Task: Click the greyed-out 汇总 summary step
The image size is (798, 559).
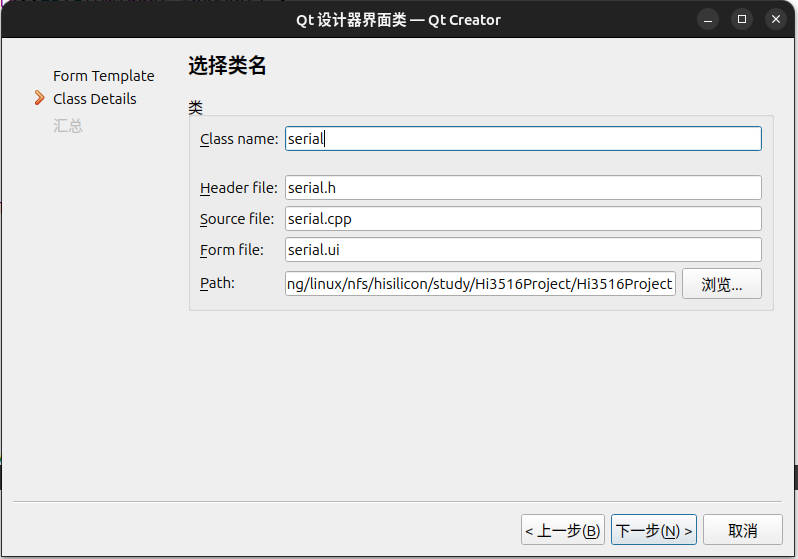Action: [x=68, y=126]
